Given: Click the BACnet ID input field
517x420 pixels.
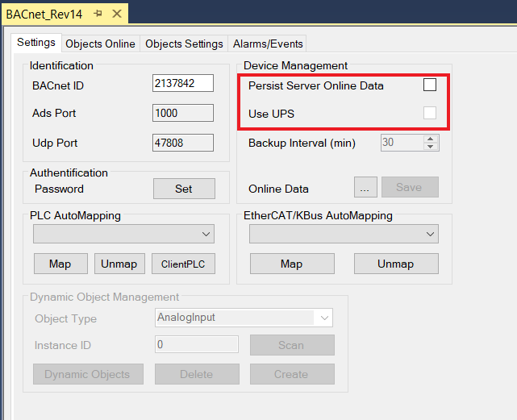Looking at the screenshot, I should [182, 83].
